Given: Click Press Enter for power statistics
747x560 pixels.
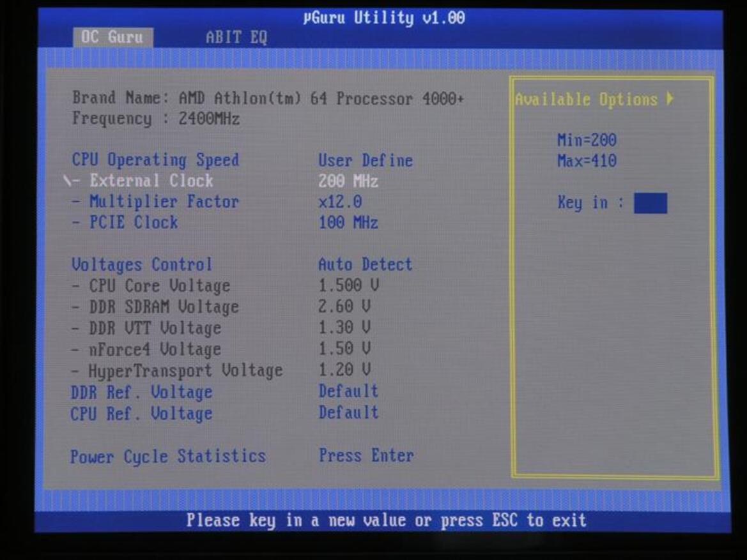Looking at the screenshot, I should [366, 456].
